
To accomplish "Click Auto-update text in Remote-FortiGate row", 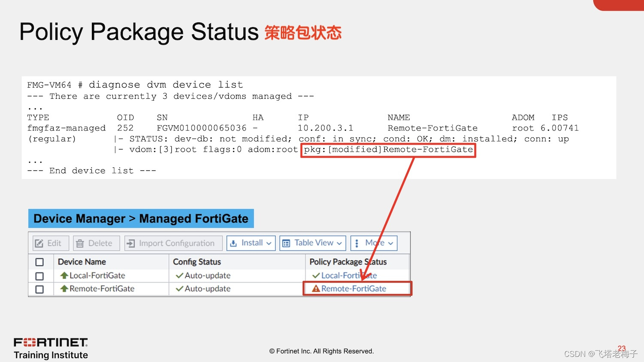I will coord(207,289).
